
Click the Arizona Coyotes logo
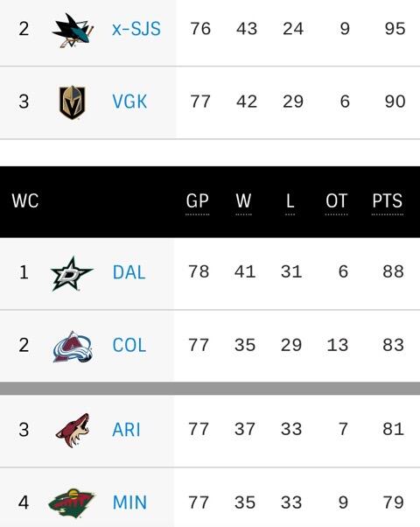coord(73,431)
